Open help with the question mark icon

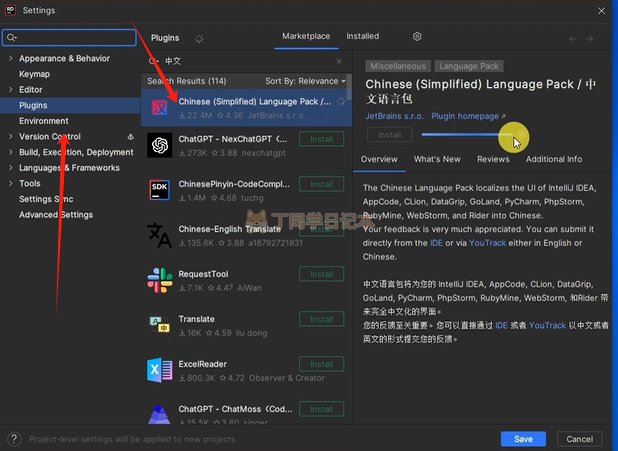coord(14,439)
